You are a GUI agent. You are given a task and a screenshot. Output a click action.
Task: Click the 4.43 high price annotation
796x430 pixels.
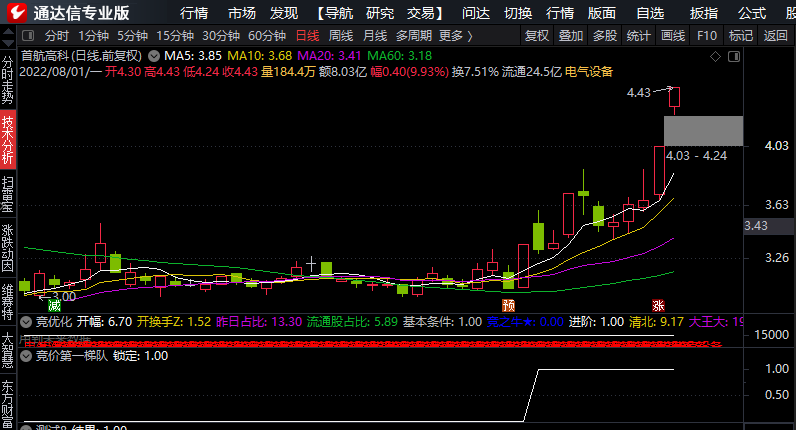click(x=639, y=93)
